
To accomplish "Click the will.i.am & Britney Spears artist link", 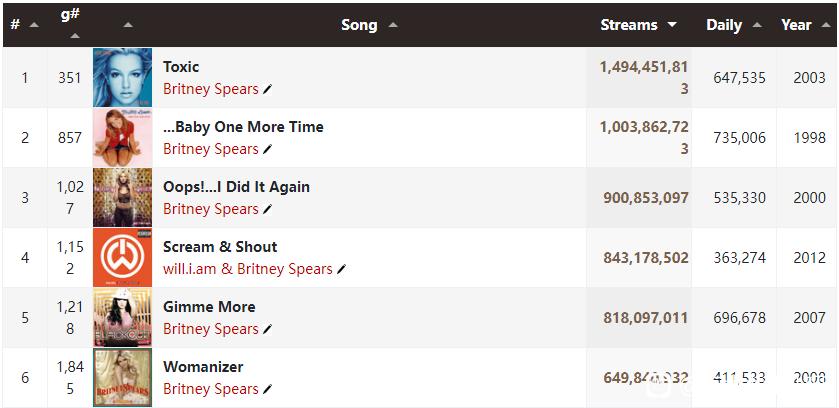I will (x=248, y=269).
